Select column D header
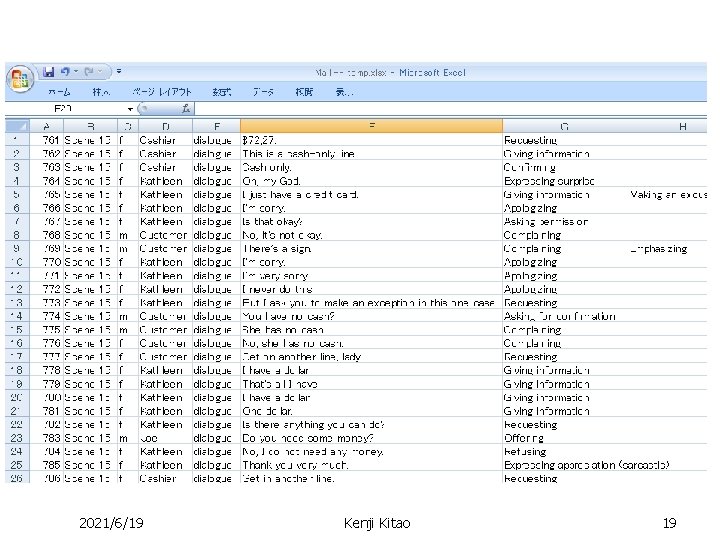 (166, 126)
